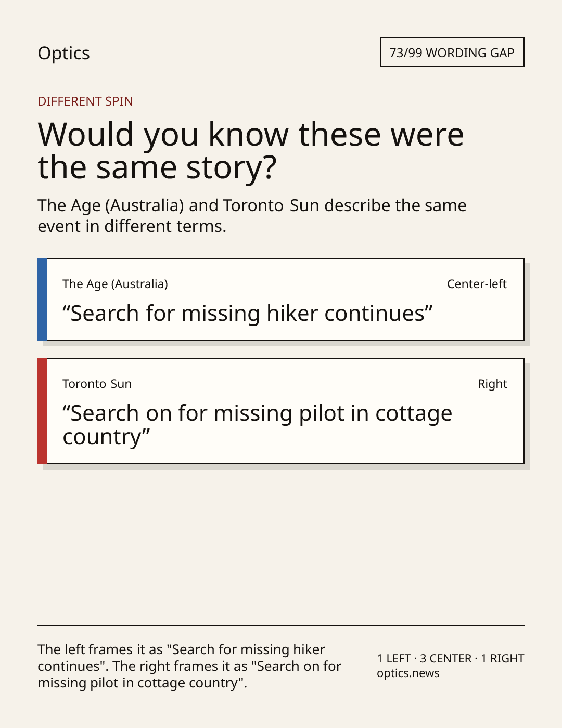562x728 pixels.
Task: Click the second headline line 'the same story?'
Action: 157,168
